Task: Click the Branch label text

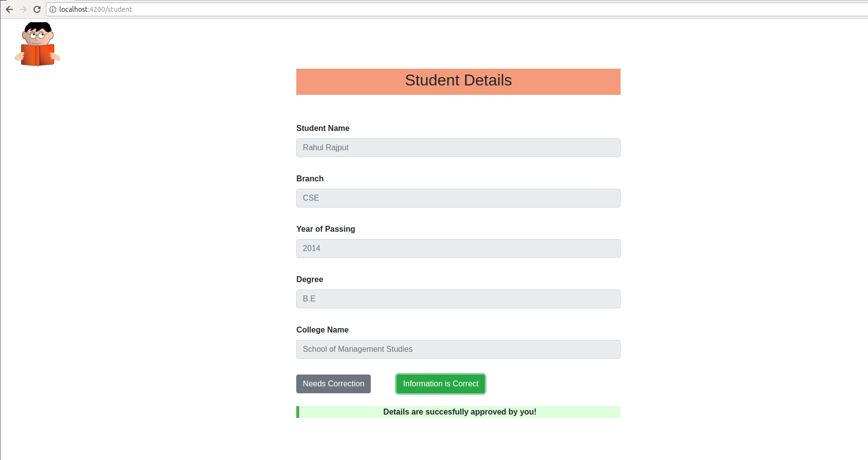Action: pos(310,178)
